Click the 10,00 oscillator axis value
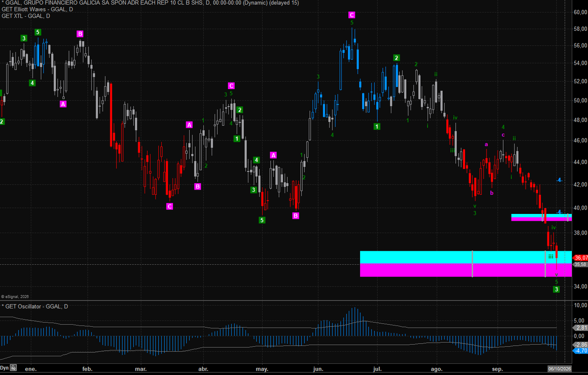The height and width of the screenshot is (375, 588). click(x=580, y=305)
